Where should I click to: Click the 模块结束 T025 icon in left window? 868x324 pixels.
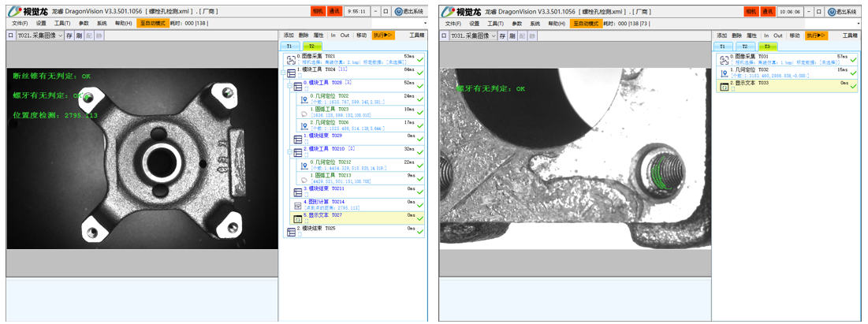(291, 232)
